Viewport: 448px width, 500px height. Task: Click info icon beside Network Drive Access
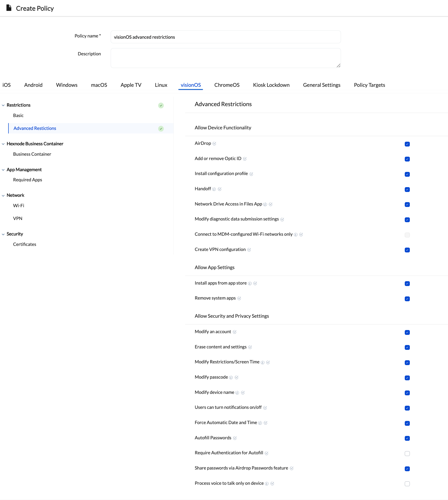click(265, 204)
